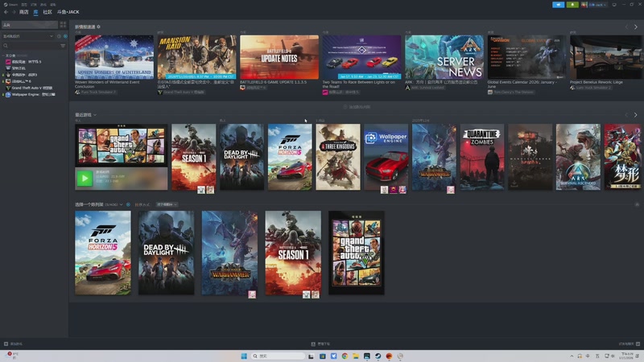
Task: Go back with the left arrow navigation icon
Action: pyautogui.click(x=6, y=12)
